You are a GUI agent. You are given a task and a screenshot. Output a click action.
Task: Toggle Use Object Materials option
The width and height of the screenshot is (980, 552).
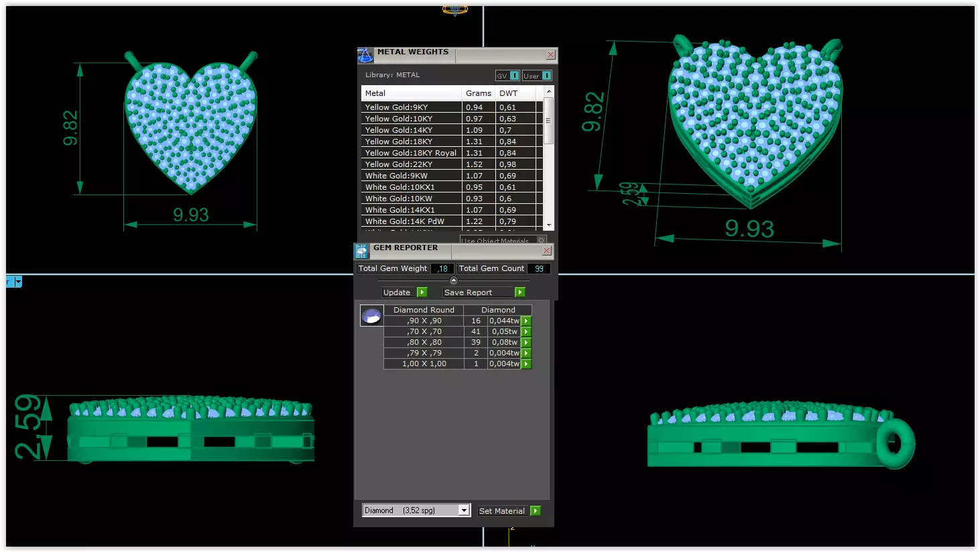(x=542, y=240)
